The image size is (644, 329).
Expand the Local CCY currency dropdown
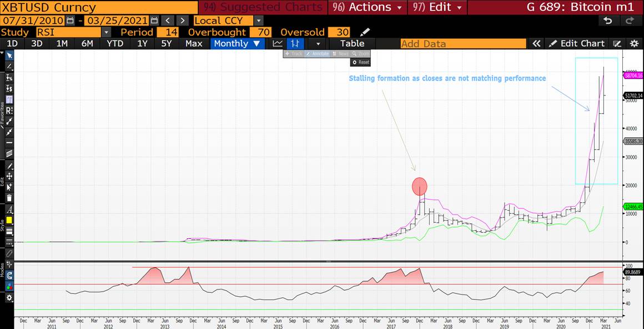coord(258,21)
